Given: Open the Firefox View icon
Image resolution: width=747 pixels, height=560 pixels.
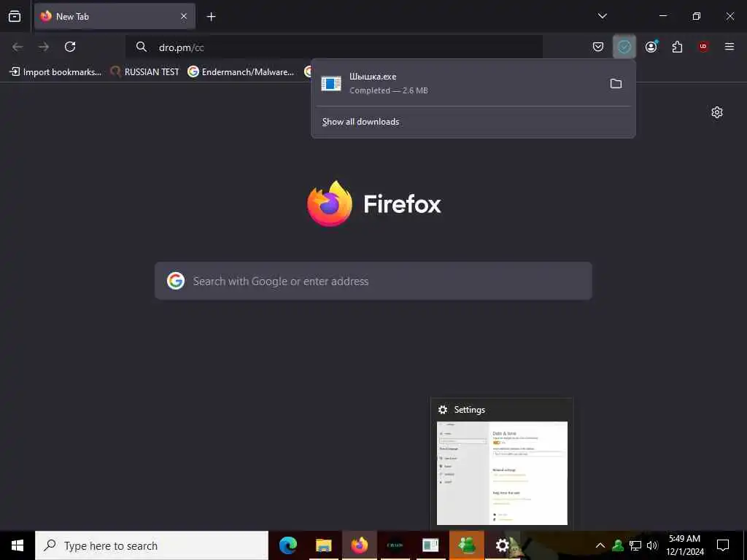Looking at the screenshot, I should [15, 16].
